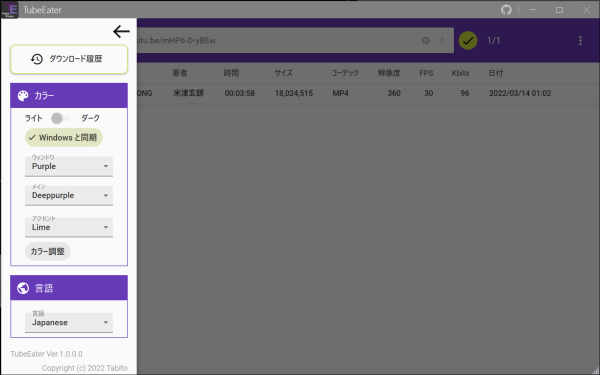Minimize the TubeEater window
Screen dimensions: 600x375
pos(532,10)
